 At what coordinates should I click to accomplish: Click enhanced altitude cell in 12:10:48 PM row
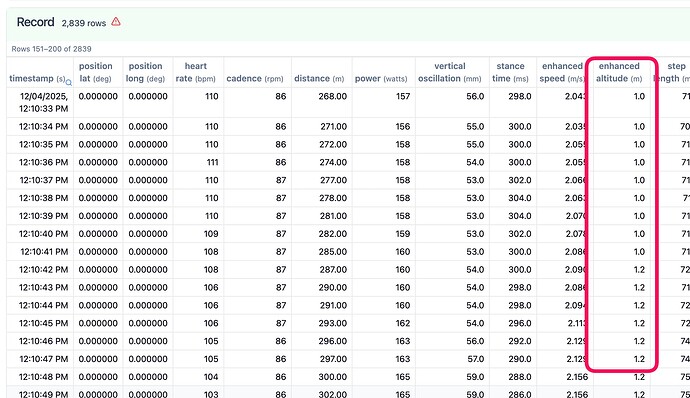click(x=621, y=377)
